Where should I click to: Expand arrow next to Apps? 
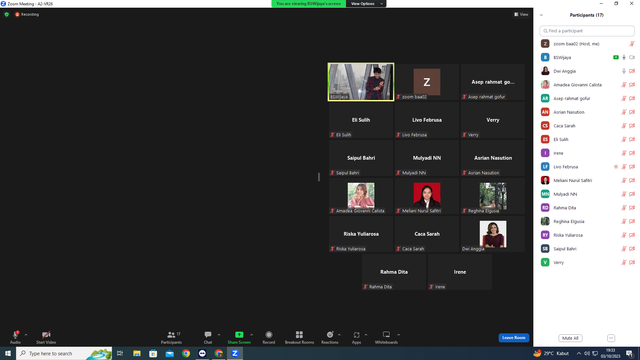pyautogui.click(x=366, y=335)
